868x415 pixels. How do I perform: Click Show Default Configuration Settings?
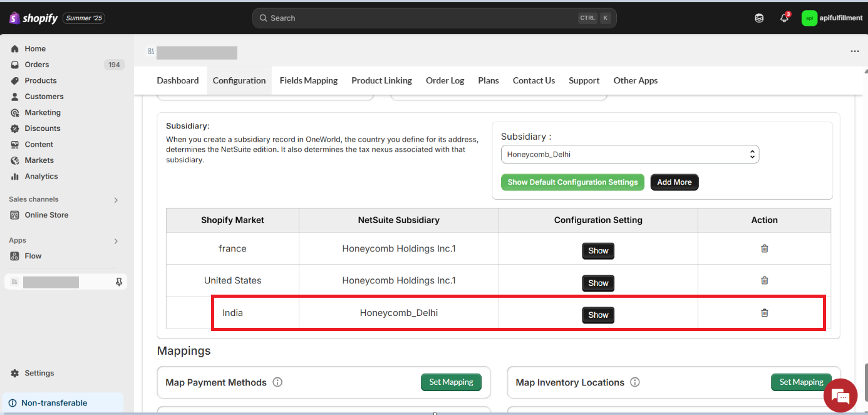pyautogui.click(x=572, y=182)
